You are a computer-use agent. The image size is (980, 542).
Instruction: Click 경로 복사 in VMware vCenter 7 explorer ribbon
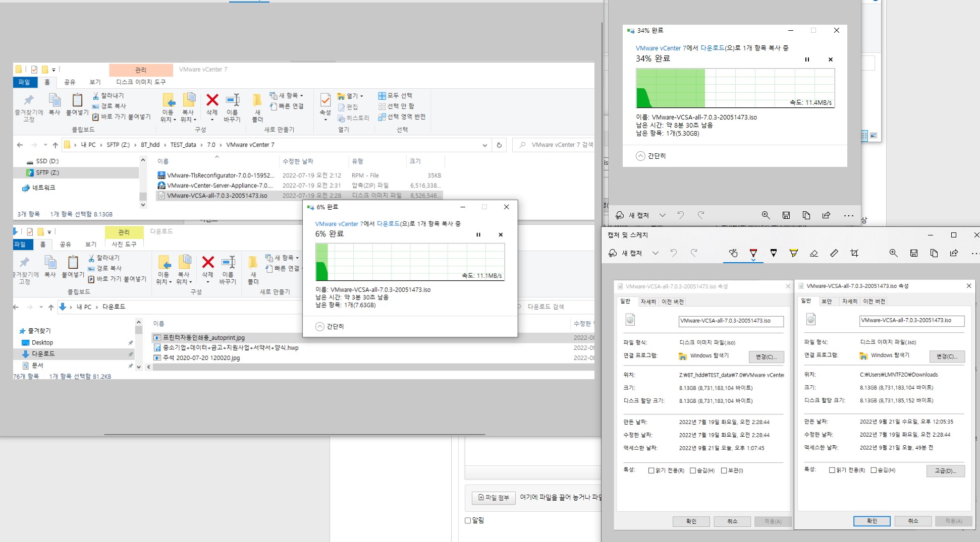point(109,106)
